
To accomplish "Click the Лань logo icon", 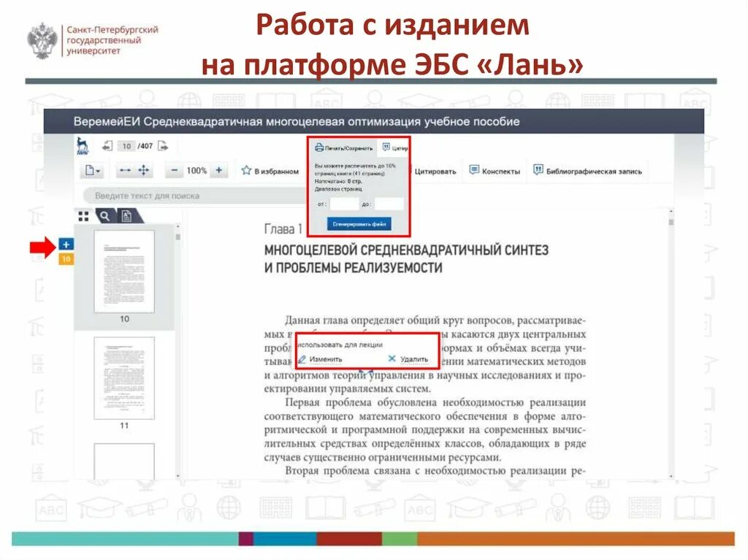I will click(x=83, y=146).
